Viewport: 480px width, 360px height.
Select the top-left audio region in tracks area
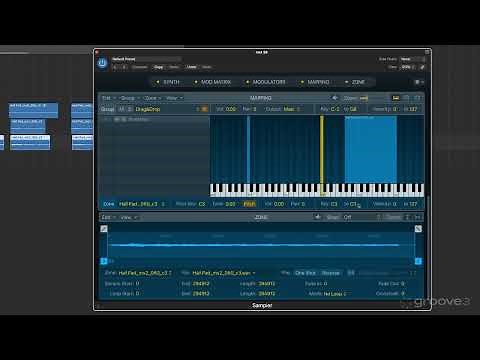33,111
